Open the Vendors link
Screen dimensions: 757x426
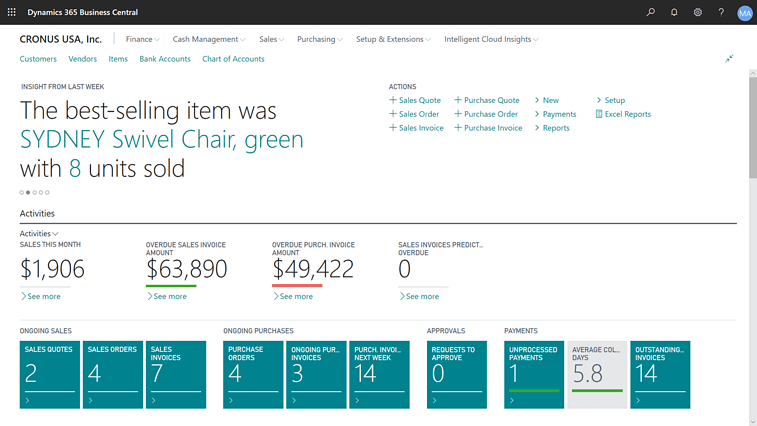point(83,59)
